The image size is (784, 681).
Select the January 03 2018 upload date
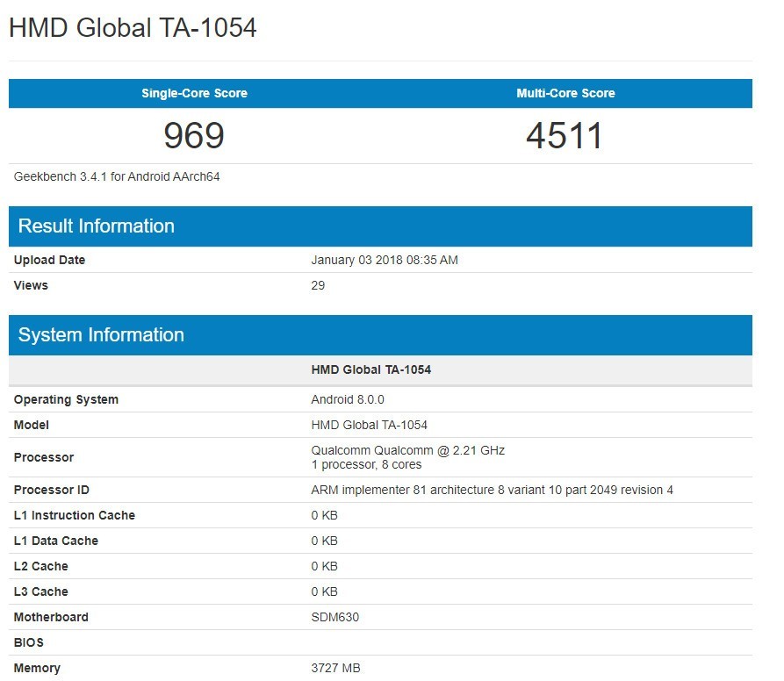coord(385,260)
